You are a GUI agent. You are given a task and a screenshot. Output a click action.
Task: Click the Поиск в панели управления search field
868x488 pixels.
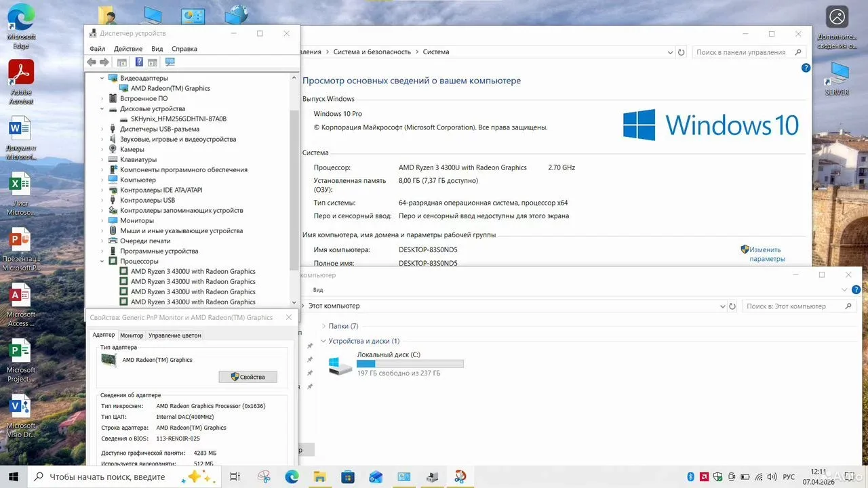749,52
